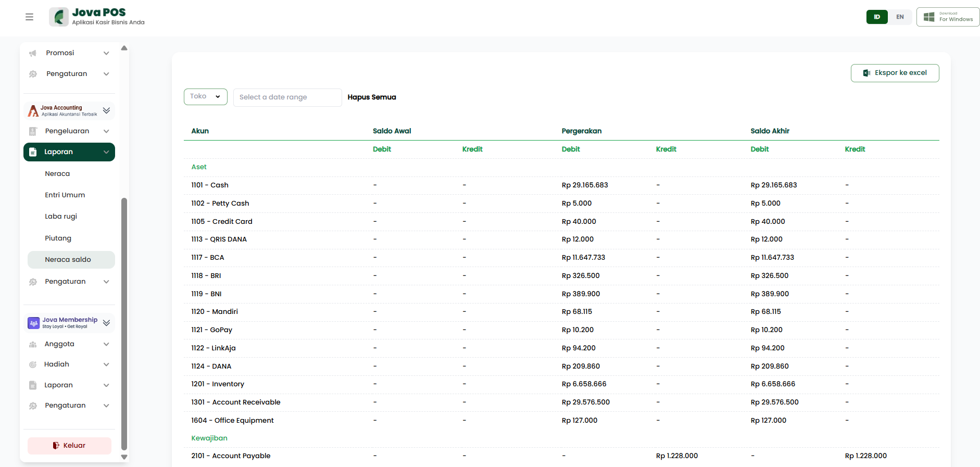Click Download For Windows button
The height and width of the screenshot is (467, 980).
coord(948,17)
